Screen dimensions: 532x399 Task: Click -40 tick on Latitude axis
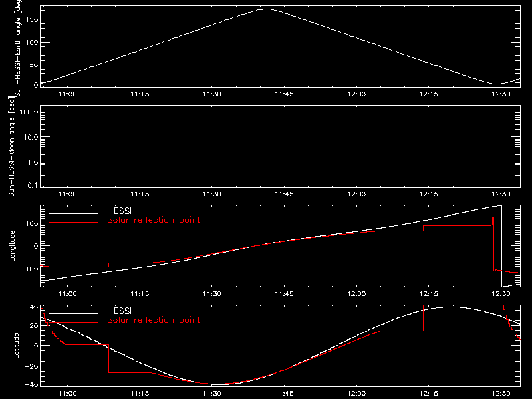pos(31,385)
